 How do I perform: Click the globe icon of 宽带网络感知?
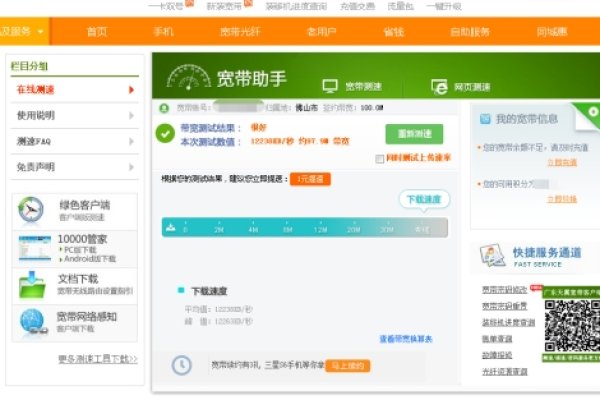(33, 321)
